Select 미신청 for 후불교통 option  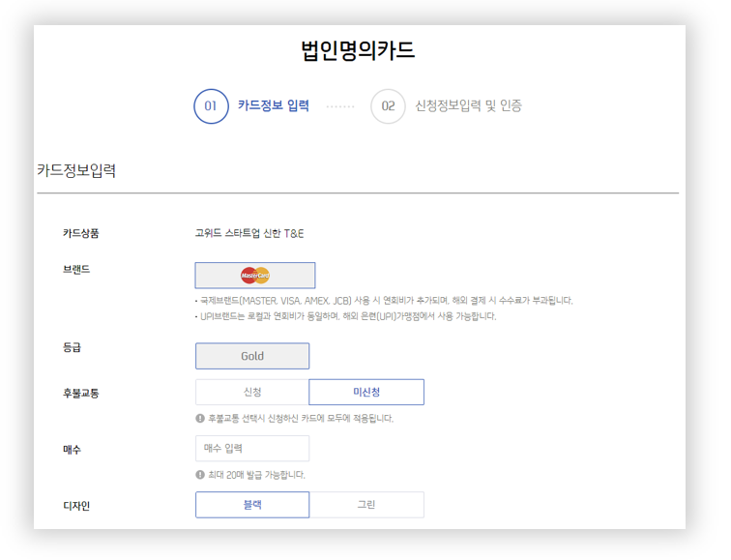(366, 392)
